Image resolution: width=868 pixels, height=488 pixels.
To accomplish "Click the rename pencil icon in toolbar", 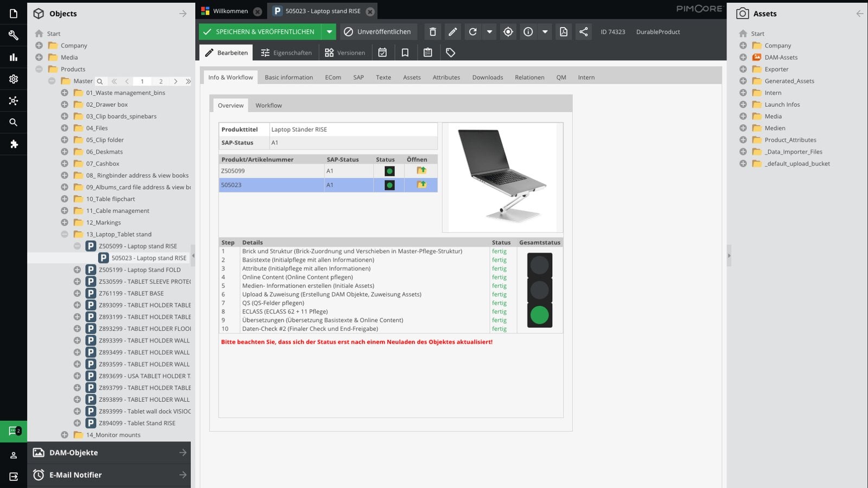I will pyautogui.click(x=452, y=32).
